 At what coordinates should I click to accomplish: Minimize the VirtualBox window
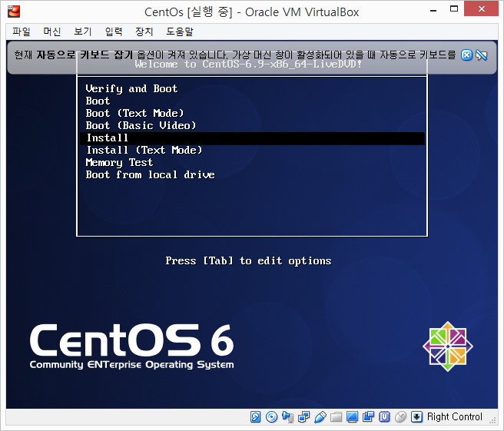tap(433, 10)
